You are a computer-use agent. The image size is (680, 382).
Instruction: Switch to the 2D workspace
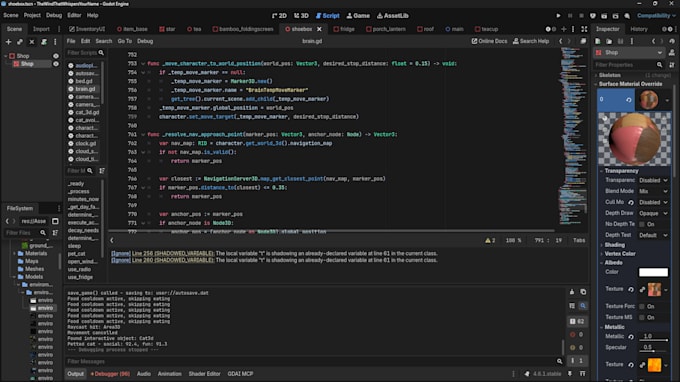[x=280, y=16]
